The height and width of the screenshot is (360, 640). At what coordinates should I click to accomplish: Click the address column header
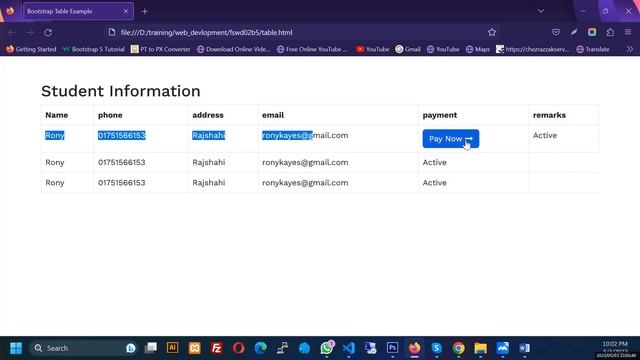click(208, 115)
